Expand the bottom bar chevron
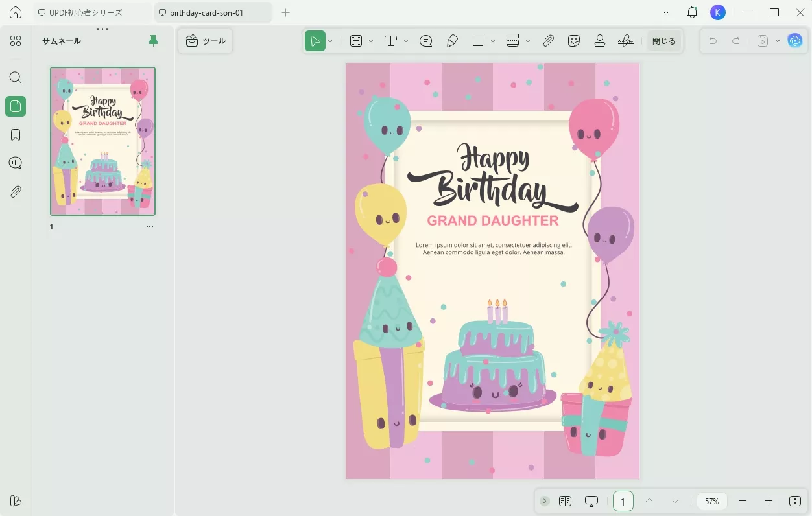 click(x=545, y=501)
